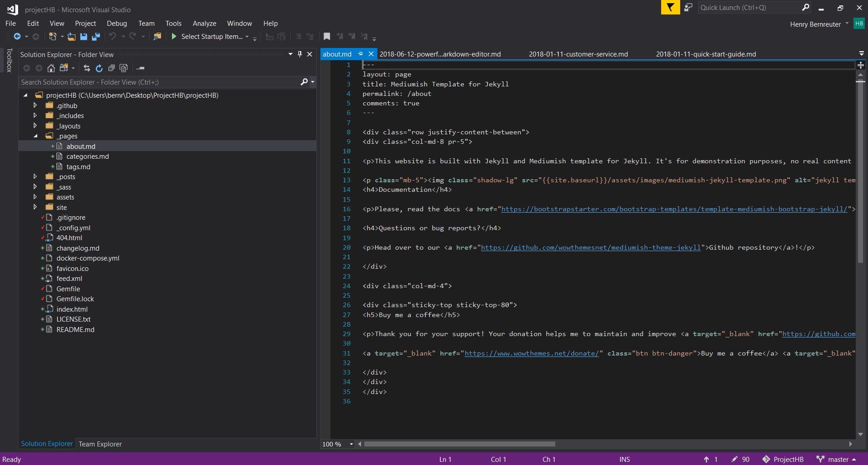Screen dimensions: 868x465
Task: Open the yellow notifications flag icon
Action: 670,8
